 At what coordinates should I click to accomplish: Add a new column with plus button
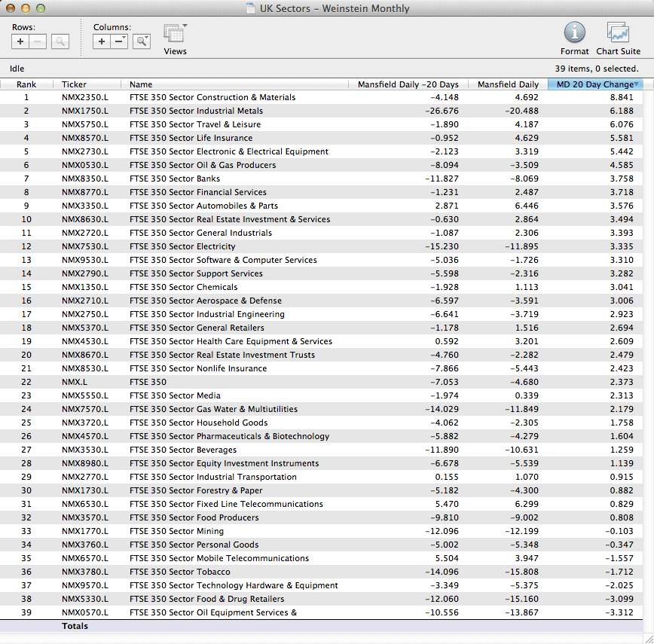click(x=102, y=42)
